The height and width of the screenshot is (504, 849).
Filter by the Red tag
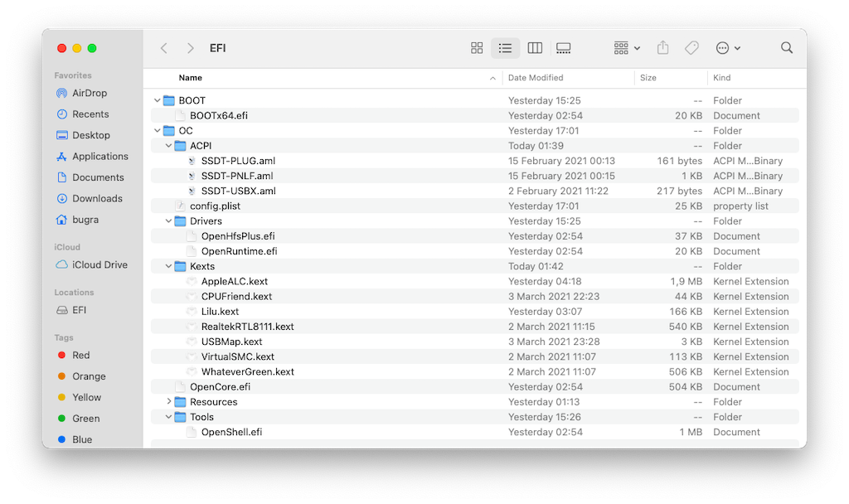[x=80, y=355]
